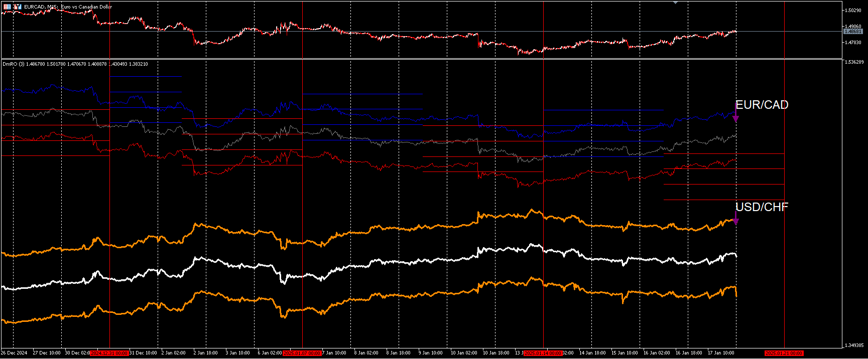
Task: Click the 7 Jan 10:00 time label
Action: click(x=334, y=353)
